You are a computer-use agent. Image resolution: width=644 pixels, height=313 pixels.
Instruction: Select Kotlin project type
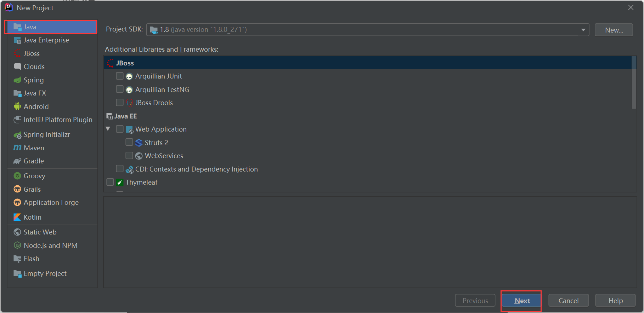(52, 217)
